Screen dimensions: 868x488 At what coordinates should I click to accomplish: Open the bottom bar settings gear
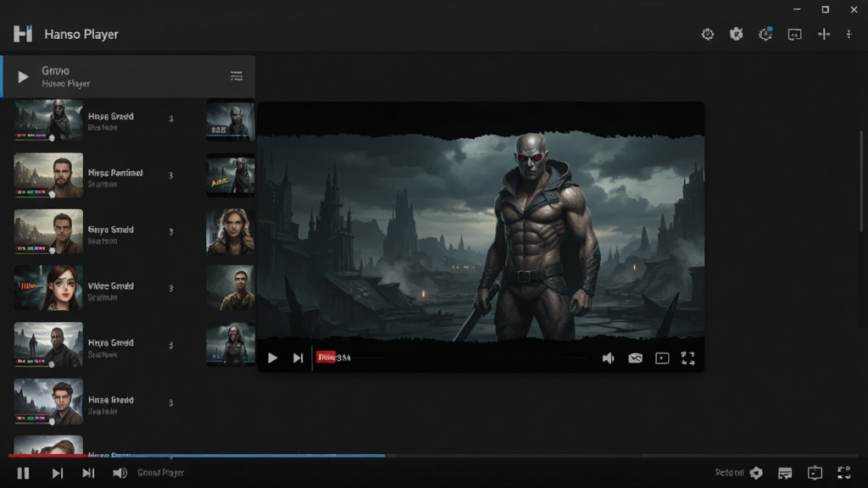(x=756, y=473)
